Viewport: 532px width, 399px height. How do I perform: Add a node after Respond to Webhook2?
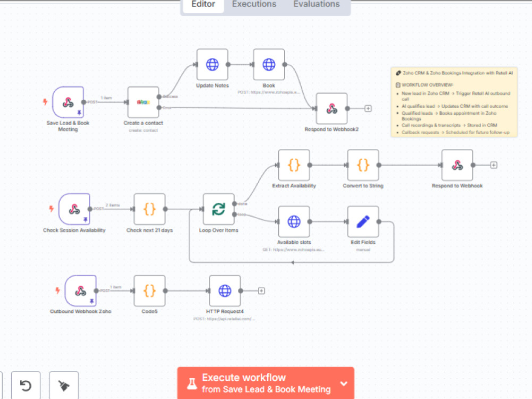pyautogui.click(x=368, y=109)
